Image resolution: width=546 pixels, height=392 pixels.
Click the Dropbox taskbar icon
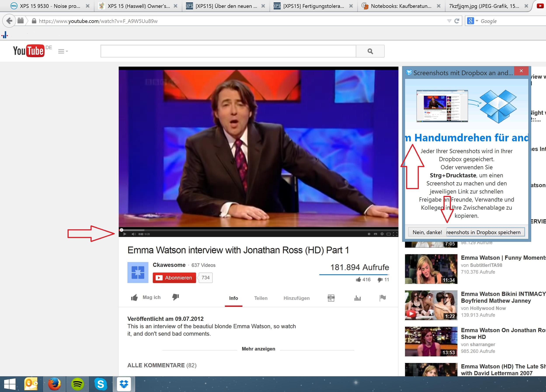tap(124, 384)
